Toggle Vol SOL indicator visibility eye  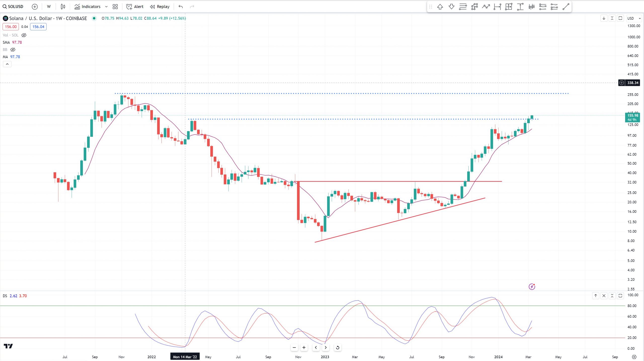pos(24,35)
